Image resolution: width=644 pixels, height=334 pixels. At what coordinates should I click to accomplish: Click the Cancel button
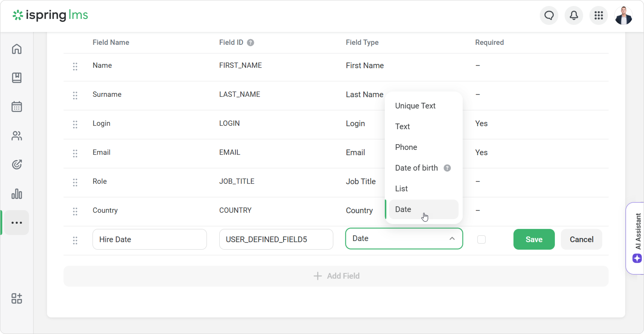point(581,239)
